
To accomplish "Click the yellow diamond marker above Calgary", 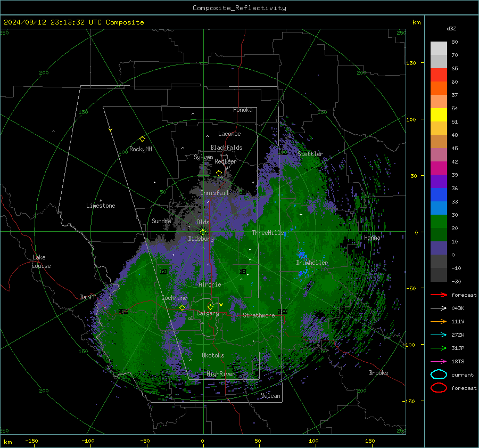I will pyautogui.click(x=210, y=307).
